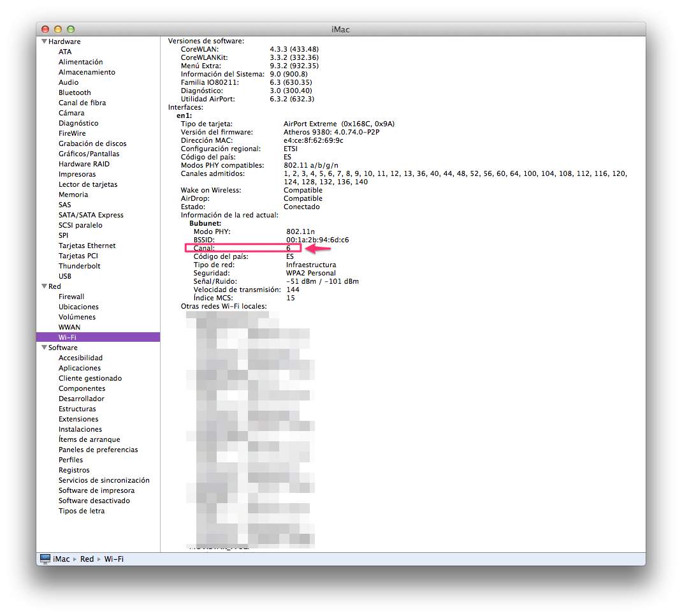Collapse the Software section triangle

click(44, 348)
